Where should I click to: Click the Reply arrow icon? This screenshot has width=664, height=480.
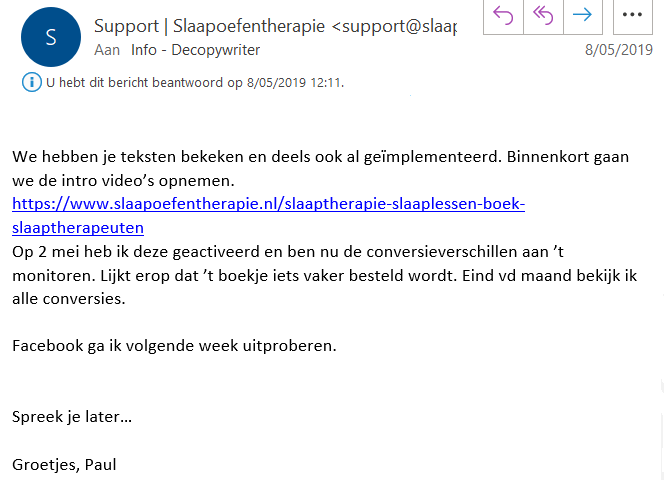click(x=503, y=16)
